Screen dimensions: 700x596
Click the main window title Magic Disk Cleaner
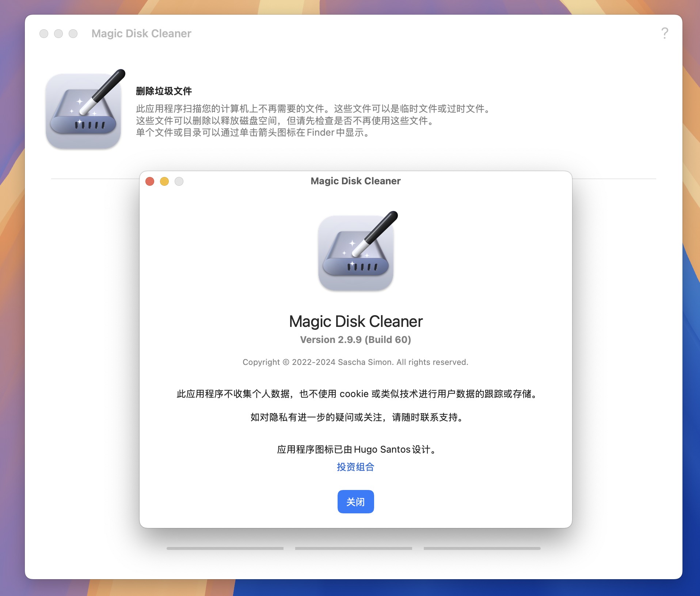(x=141, y=34)
